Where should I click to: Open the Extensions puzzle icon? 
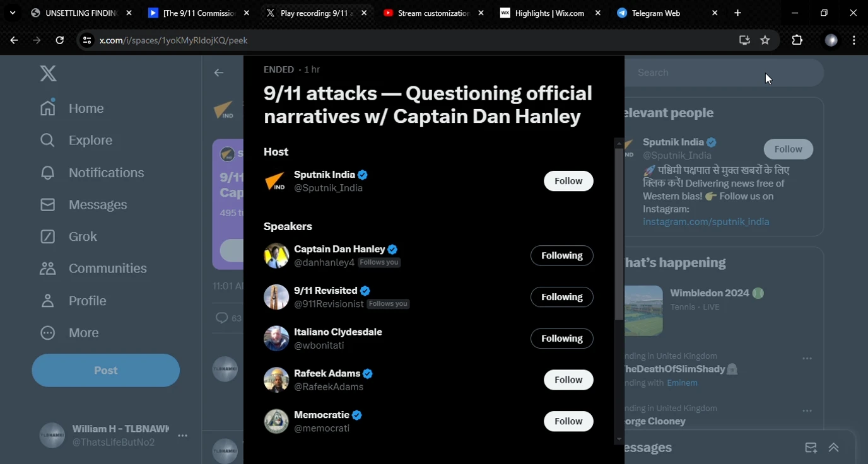pos(797,40)
